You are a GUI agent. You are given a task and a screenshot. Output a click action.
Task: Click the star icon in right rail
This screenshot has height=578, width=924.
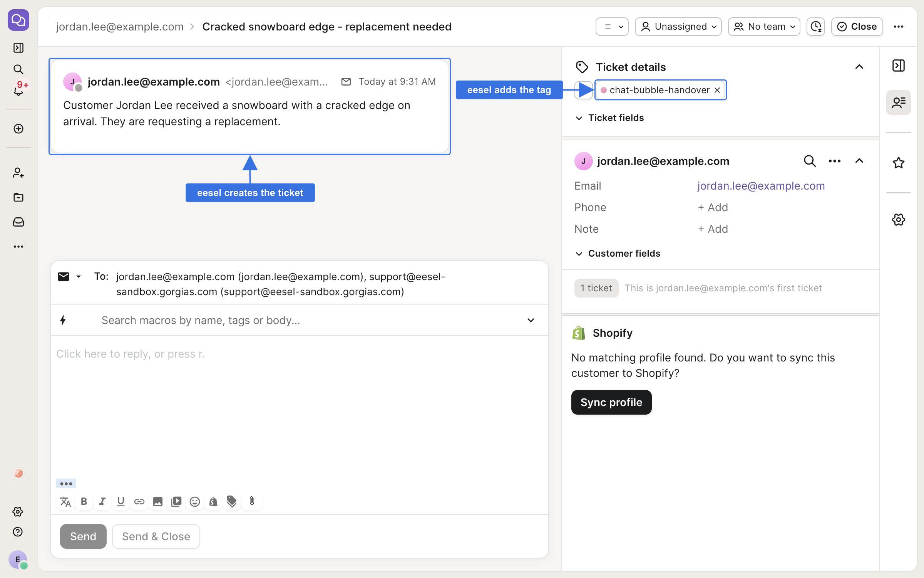(899, 163)
